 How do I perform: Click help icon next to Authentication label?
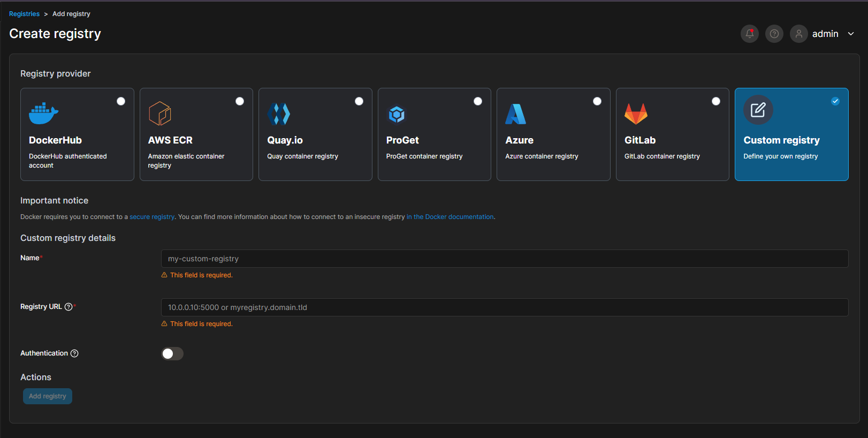click(74, 353)
